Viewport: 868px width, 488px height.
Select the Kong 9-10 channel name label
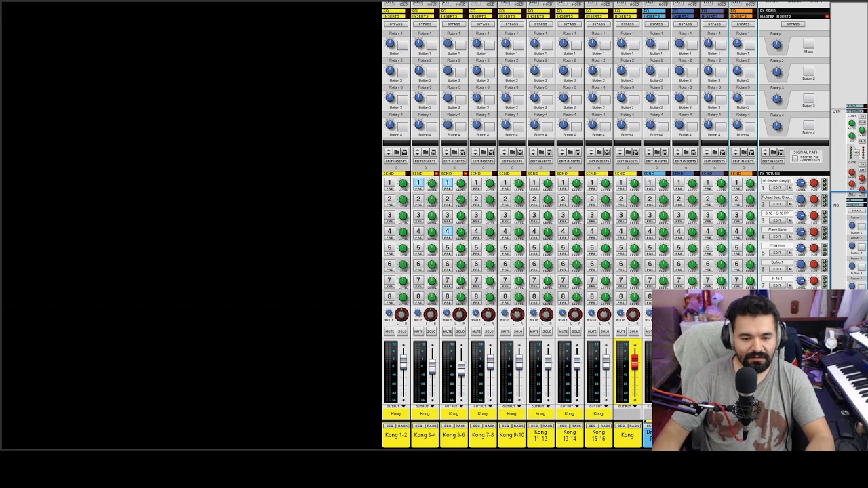[512, 435]
